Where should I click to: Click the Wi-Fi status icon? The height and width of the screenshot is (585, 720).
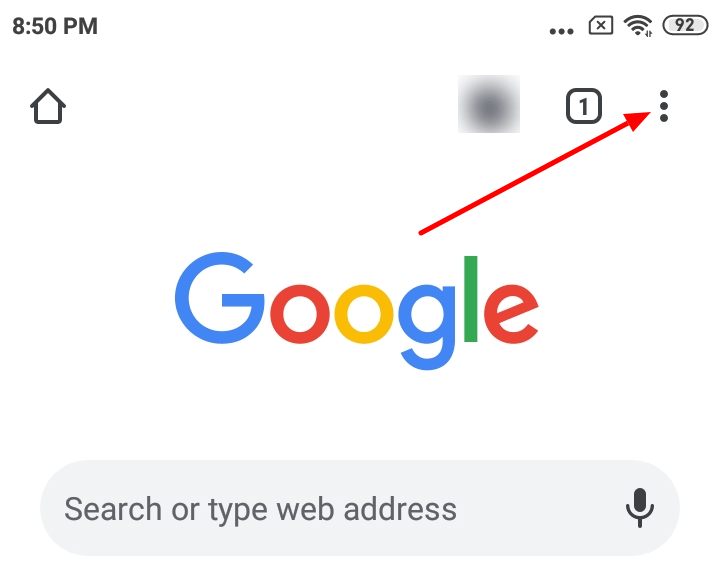tap(638, 26)
